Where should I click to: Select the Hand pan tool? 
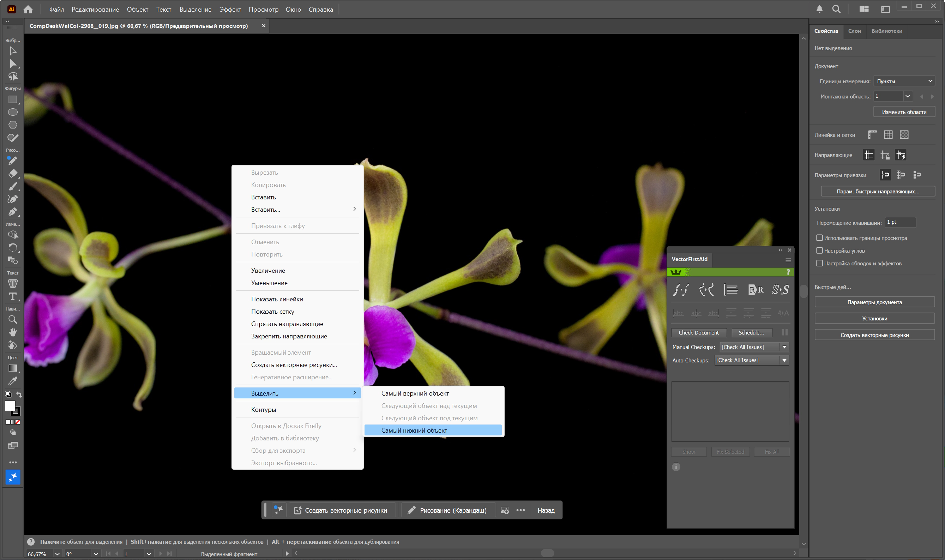pos(13,332)
